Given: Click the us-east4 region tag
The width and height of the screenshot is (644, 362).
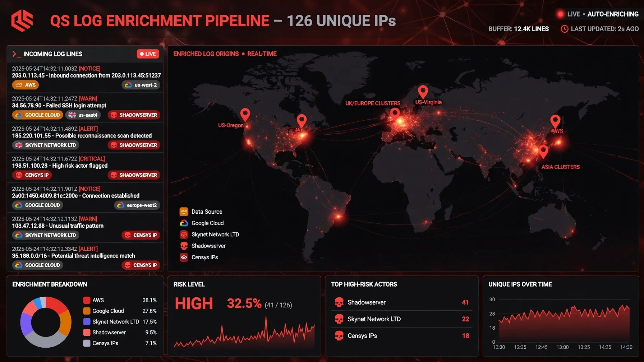Looking at the screenshot, I should click(83, 115).
